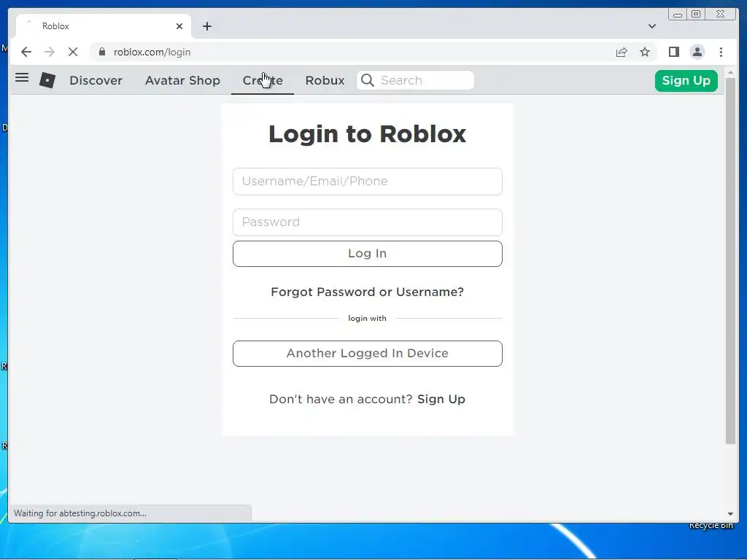Open Forgot Password or Username link
747x560 pixels.
click(368, 292)
